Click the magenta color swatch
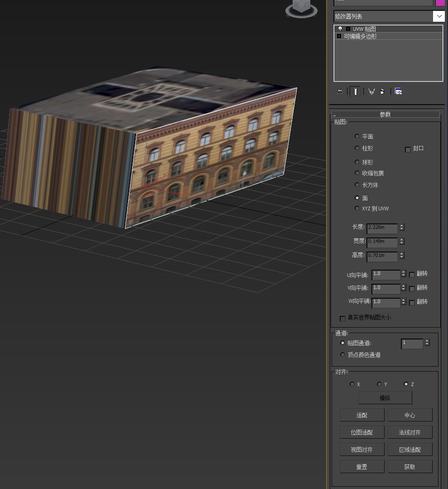This screenshot has width=448, height=489. coord(440,3)
